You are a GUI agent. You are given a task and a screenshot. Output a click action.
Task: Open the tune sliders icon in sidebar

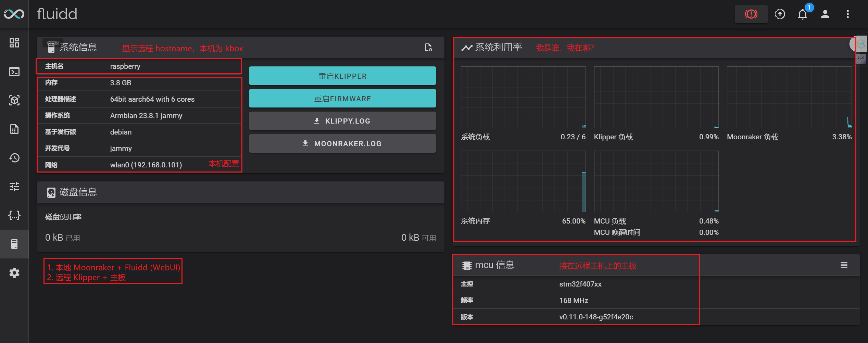14,187
